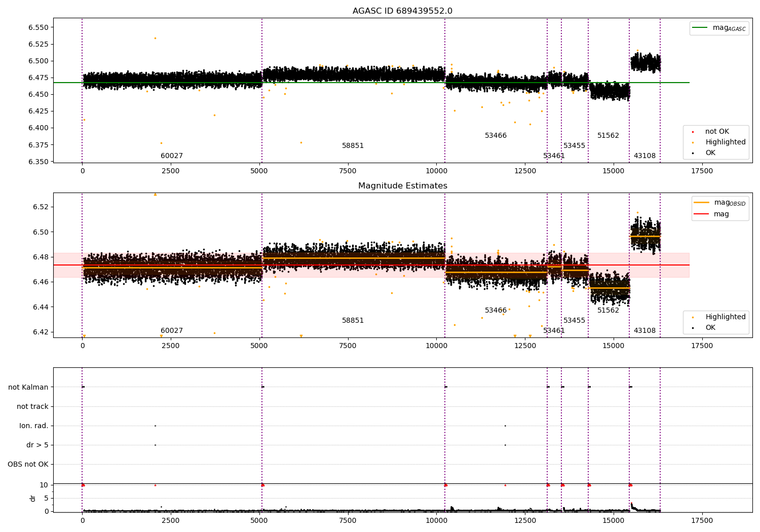Select OBSID label 53461 in the top plot
This screenshot has height=532, width=760.
click(x=554, y=156)
